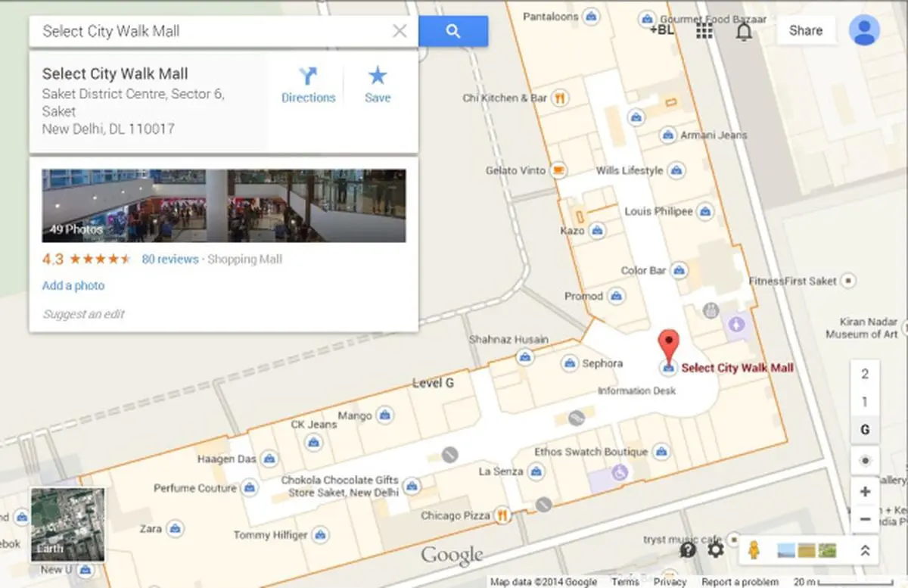Open the 49 Photos thumbnail
This screenshot has height=588, width=908.
(x=224, y=206)
